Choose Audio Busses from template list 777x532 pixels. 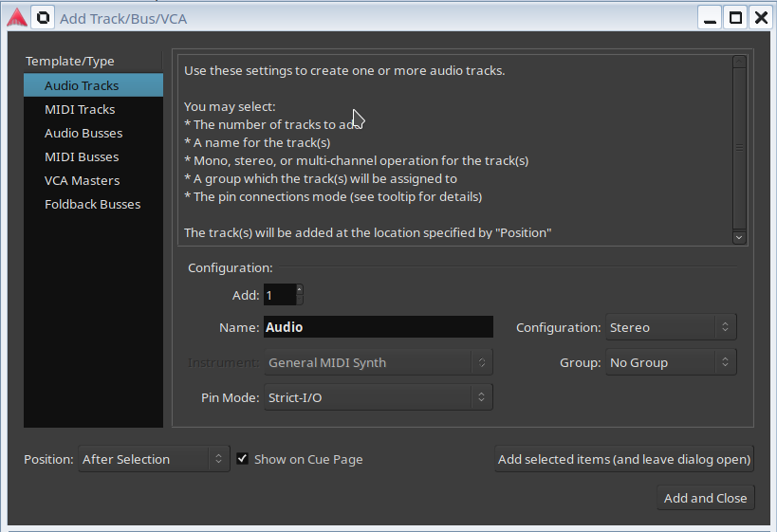tap(83, 133)
